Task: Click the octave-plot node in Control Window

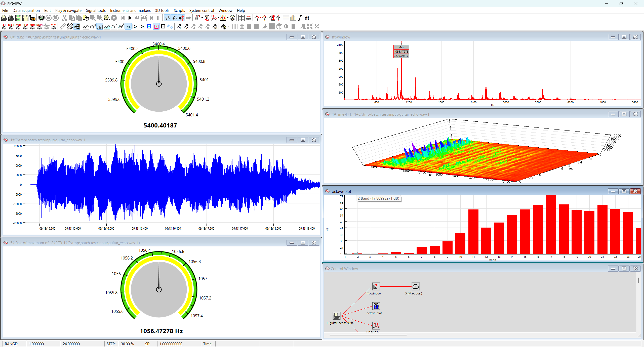Action: tap(376, 306)
